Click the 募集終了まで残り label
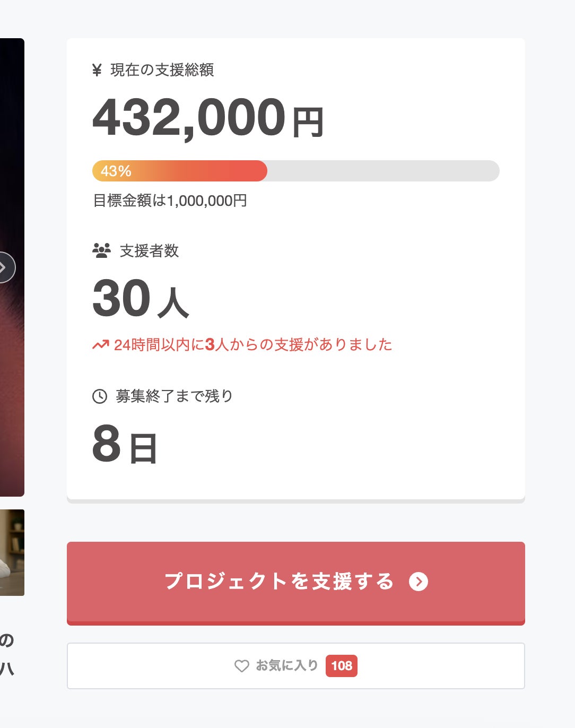The width and height of the screenshot is (575, 728). click(x=174, y=396)
